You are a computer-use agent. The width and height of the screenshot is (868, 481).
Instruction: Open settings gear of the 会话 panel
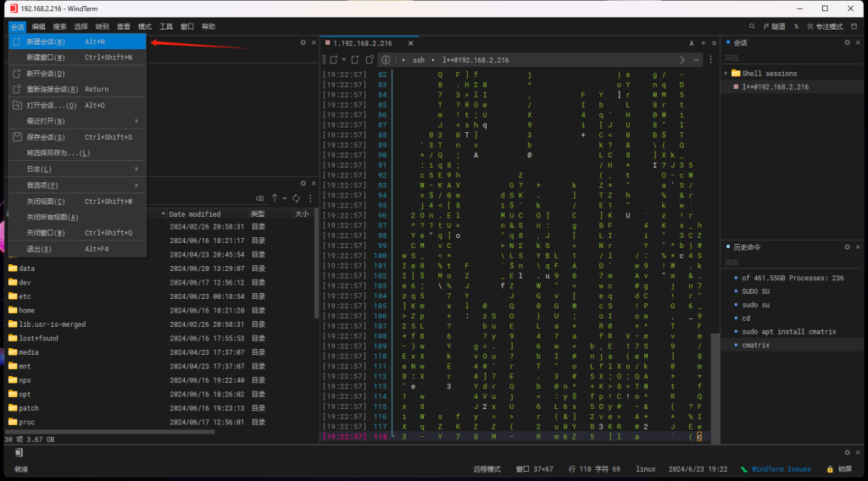[846, 42]
